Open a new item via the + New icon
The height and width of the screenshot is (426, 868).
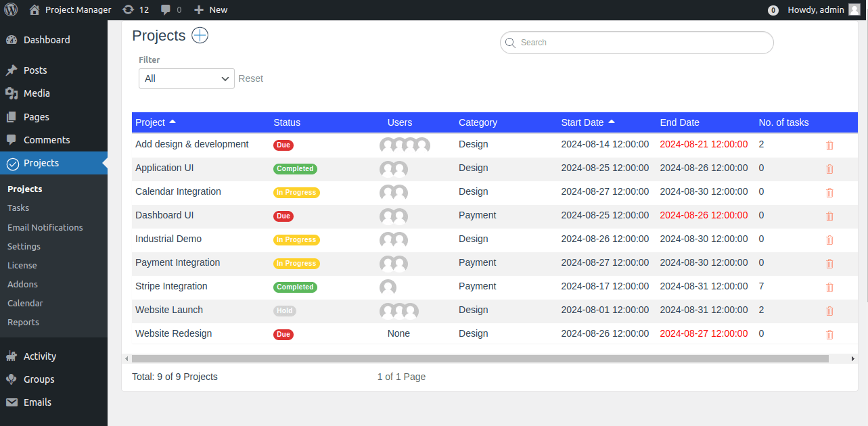(210, 9)
